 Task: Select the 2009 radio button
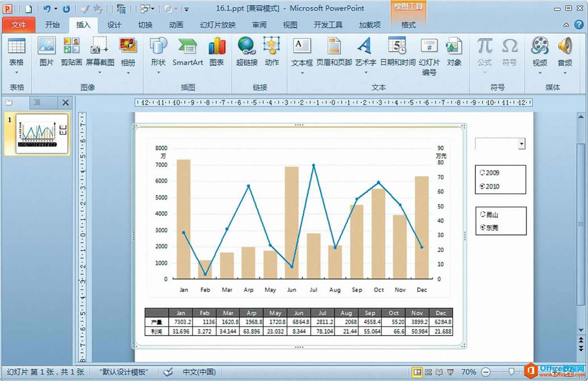click(x=483, y=173)
